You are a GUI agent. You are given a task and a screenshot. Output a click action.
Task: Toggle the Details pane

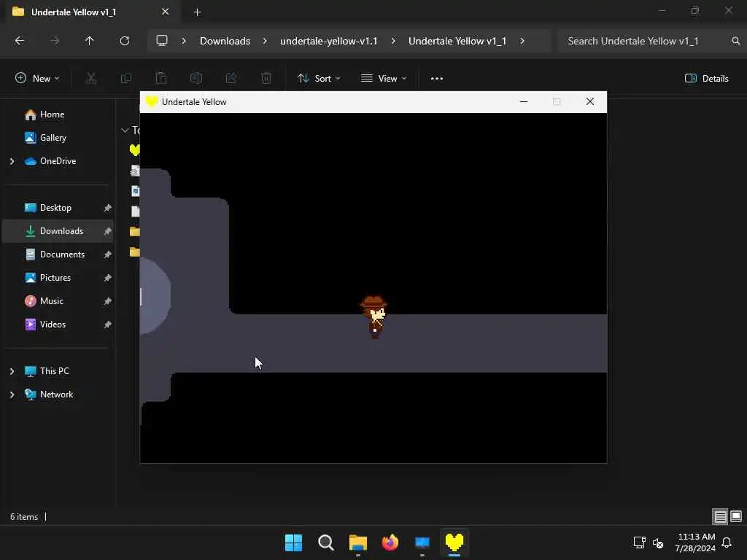707,79
